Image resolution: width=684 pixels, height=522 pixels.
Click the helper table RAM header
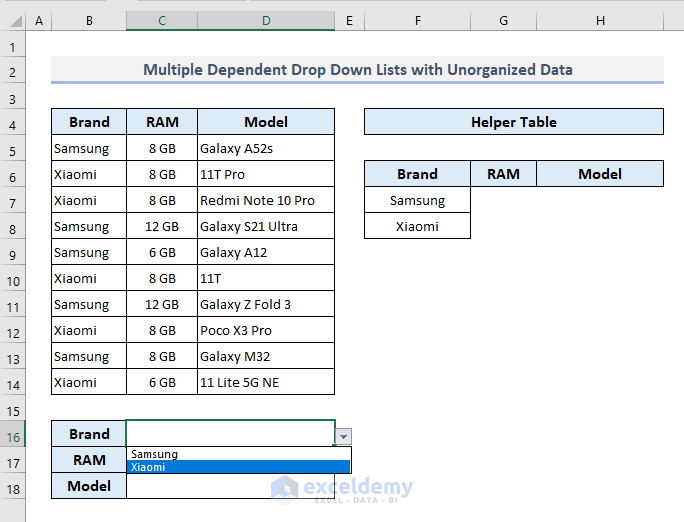[x=503, y=174]
